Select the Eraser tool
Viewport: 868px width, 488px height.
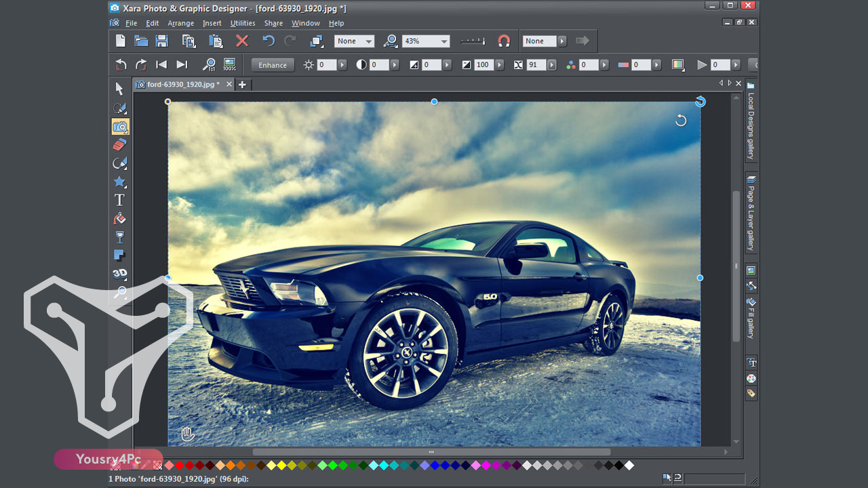click(120, 144)
